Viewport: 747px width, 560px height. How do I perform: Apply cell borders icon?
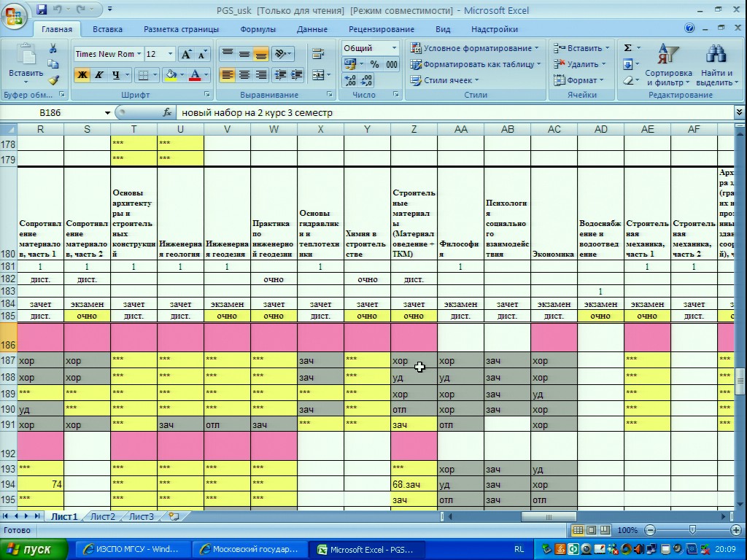142,75
